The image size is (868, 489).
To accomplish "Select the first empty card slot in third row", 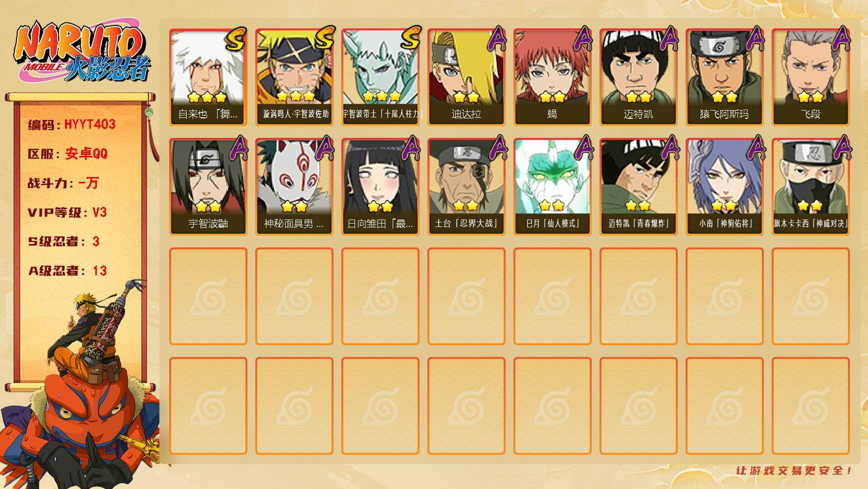I will pos(208,296).
